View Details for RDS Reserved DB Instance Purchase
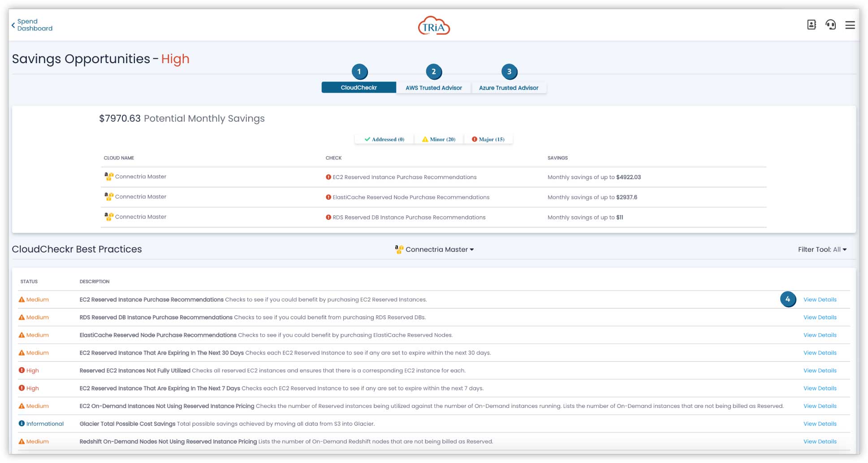868x463 pixels. point(820,317)
